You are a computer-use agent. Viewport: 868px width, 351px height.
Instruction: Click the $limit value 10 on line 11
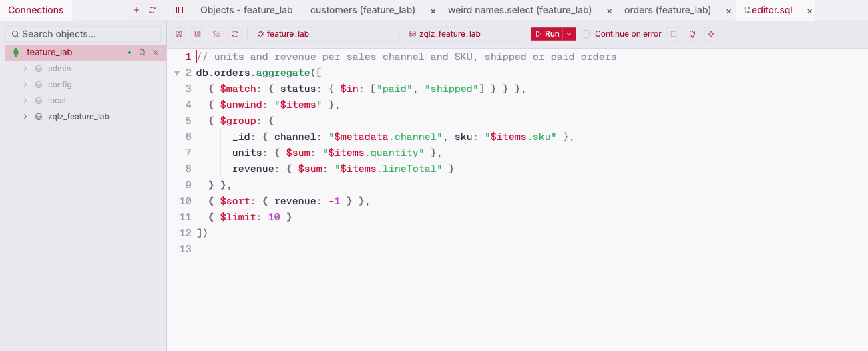click(x=274, y=217)
